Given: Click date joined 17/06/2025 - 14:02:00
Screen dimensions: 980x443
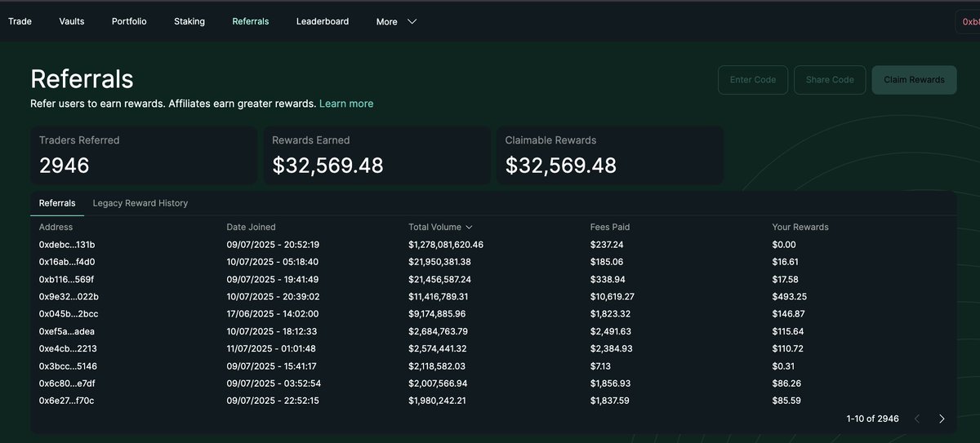Looking at the screenshot, I should click(x=273, y=314).
